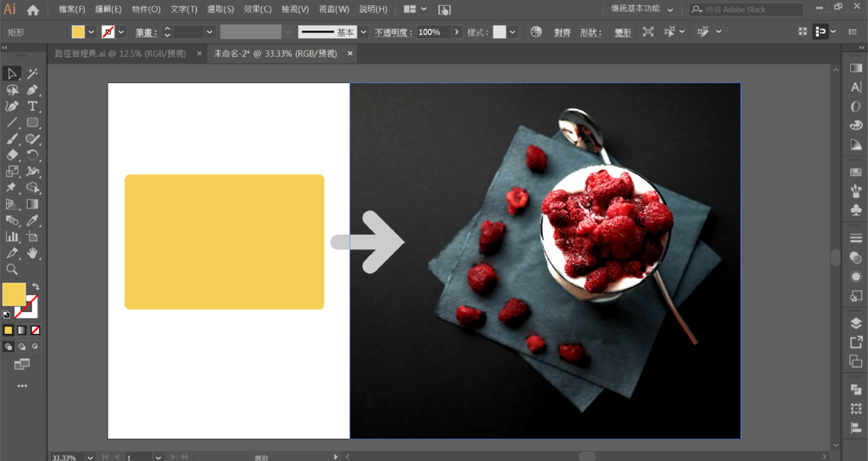868x461 pixels.
Task: Select the Hand tool
Action: [x=32, y=253]
